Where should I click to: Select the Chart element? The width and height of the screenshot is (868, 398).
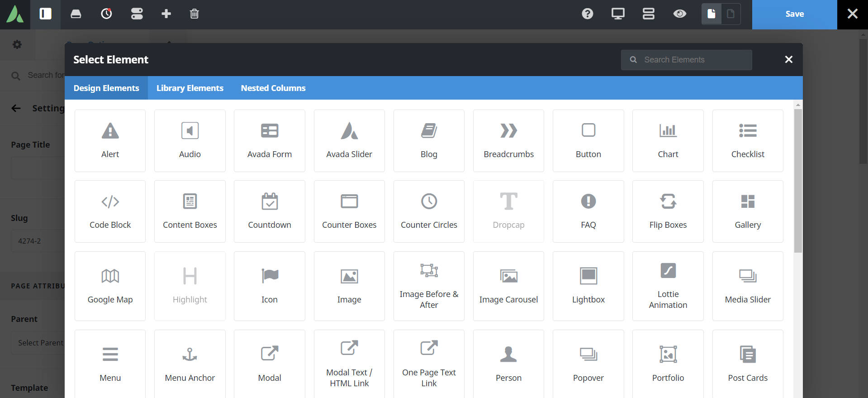coord(668,141)
